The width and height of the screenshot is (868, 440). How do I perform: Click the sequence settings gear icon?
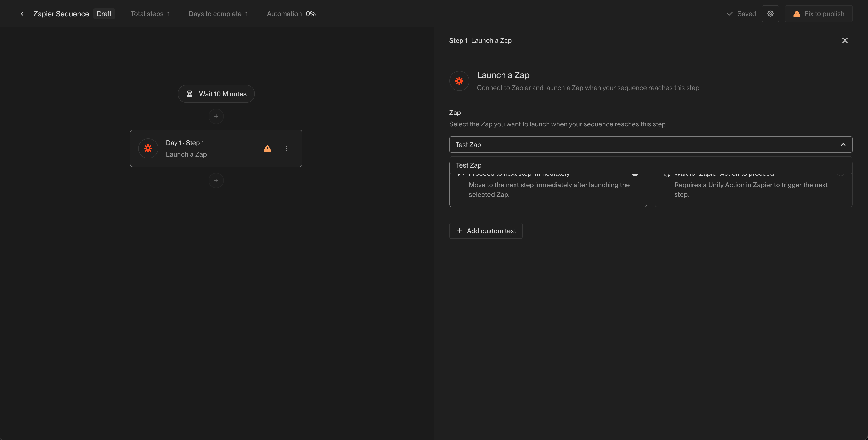click(x=771, y=13)
